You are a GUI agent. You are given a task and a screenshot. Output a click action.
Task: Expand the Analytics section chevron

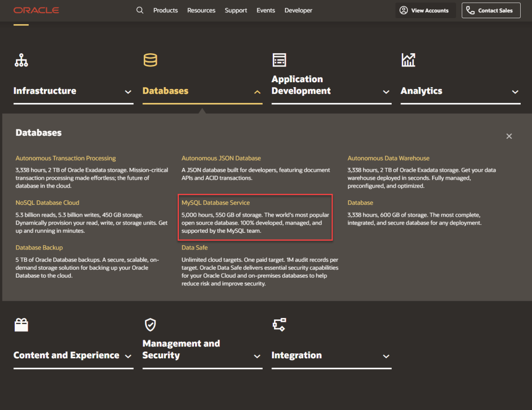tap(515, 92)
